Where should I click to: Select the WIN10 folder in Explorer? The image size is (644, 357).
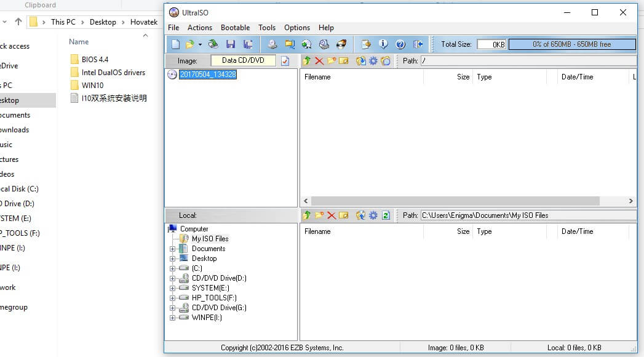coord(92,85)
